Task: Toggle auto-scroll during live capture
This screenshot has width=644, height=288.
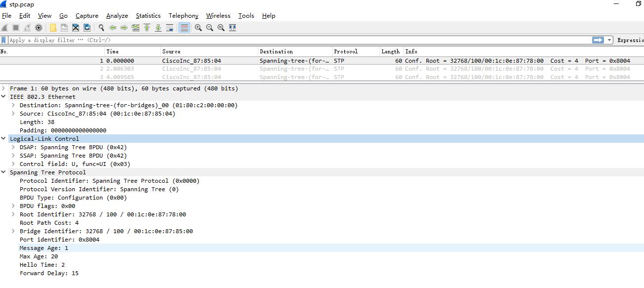Action: tap(170, 28)
